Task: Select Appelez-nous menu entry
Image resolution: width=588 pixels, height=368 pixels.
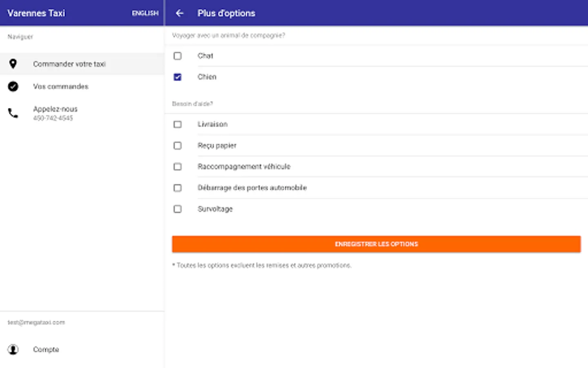Action: click(x=55, y=109)
